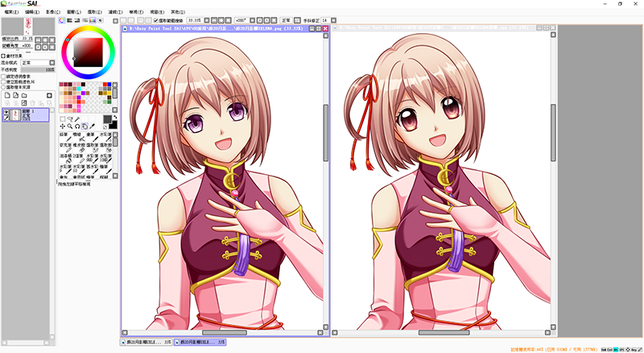Zoom in with toolbar plus button

point(221,20)
